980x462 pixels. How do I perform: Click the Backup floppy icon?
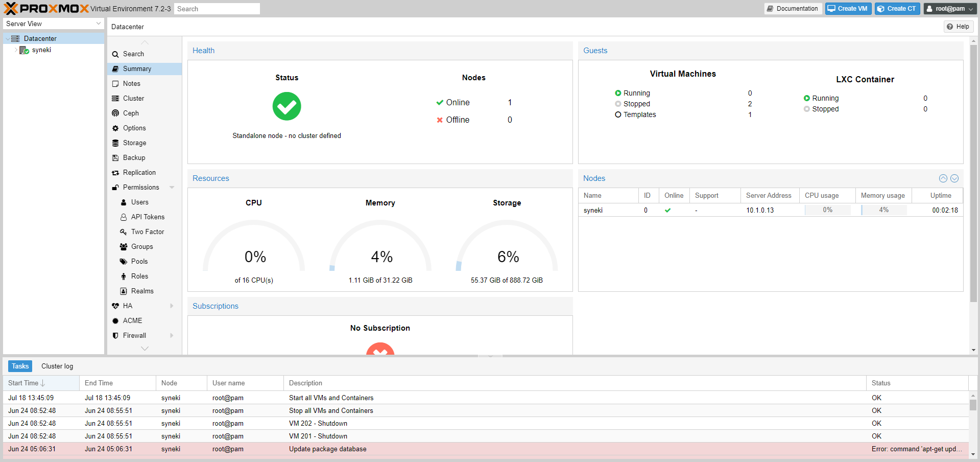point(115,158)
